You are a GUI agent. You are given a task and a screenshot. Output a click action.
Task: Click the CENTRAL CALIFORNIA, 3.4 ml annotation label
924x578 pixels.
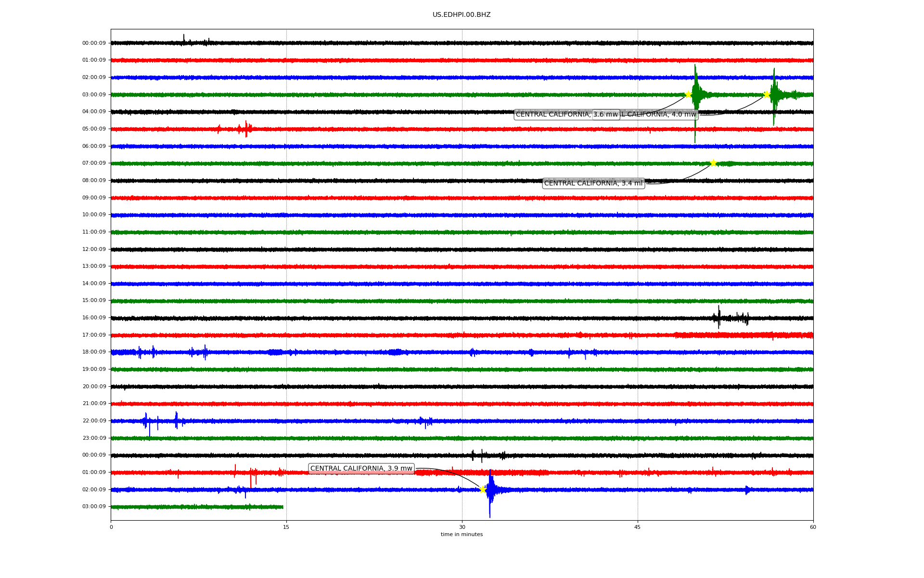pyautogui.click(x=593, y=184)
